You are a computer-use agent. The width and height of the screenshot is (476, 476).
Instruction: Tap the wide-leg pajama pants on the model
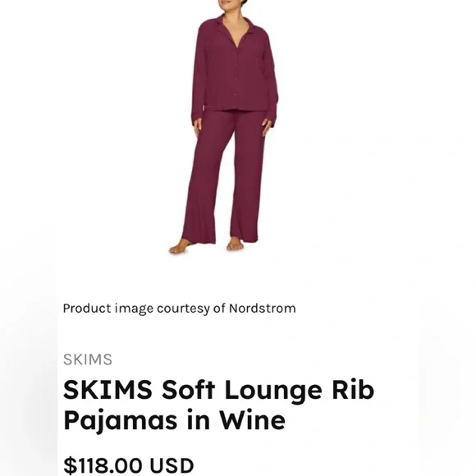224,177
